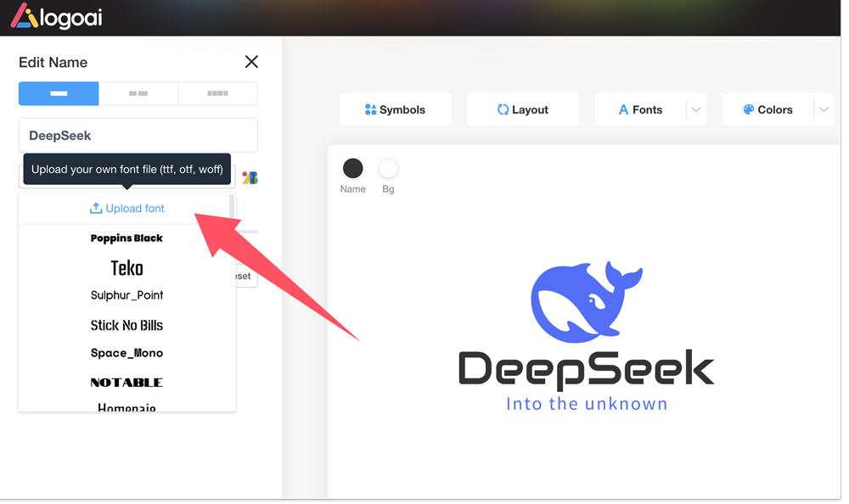Screen dimensions: 849x504
Task: Expand the Fonts dropdown arrow
Action: pyautogui.click(x=696, y=109)
